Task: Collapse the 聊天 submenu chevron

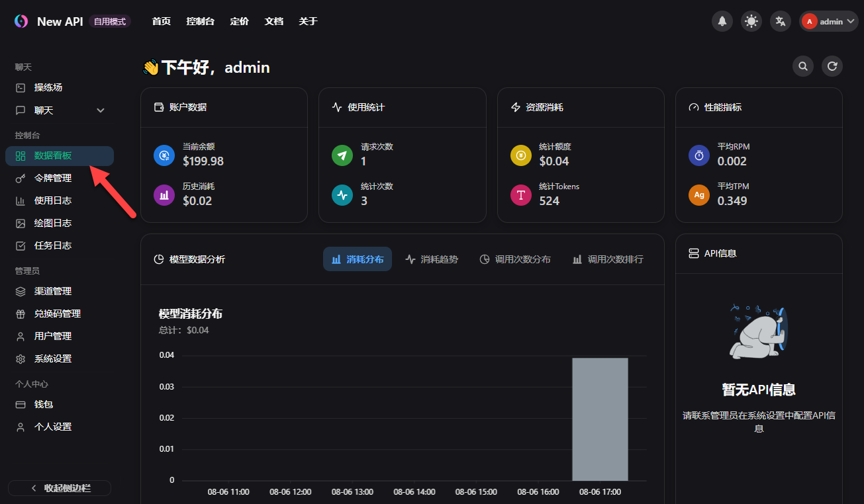Action: (x=100, y=110)
